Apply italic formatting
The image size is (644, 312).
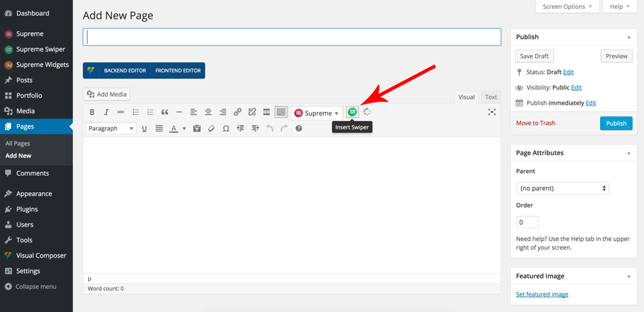(106, 113)
